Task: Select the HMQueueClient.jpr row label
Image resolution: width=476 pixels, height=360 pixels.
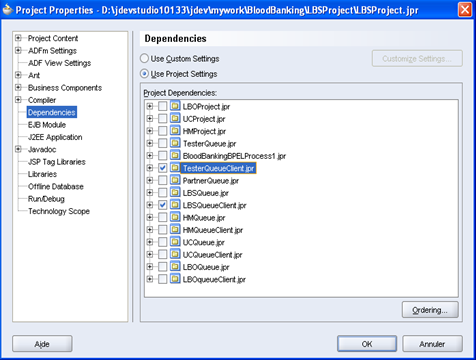Action: point(213,230)
